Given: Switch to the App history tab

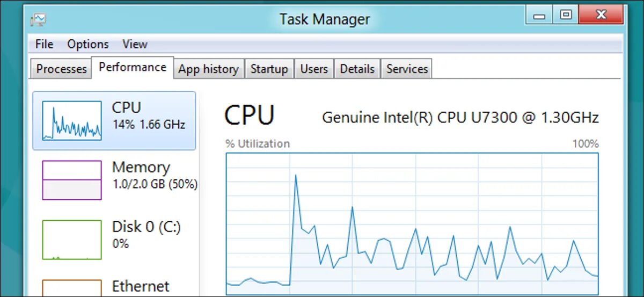Looking at the screenshot, I should pyautogui.click(x=208, y=69).
